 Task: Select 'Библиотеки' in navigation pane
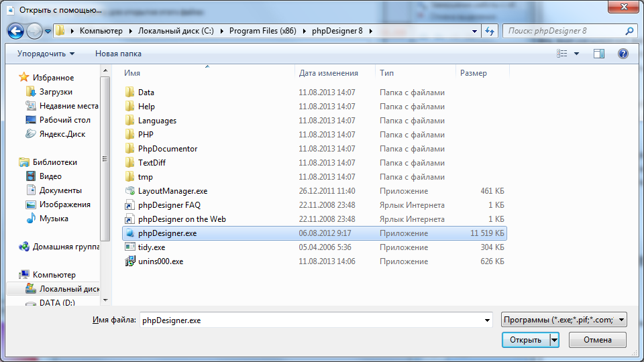54,162
